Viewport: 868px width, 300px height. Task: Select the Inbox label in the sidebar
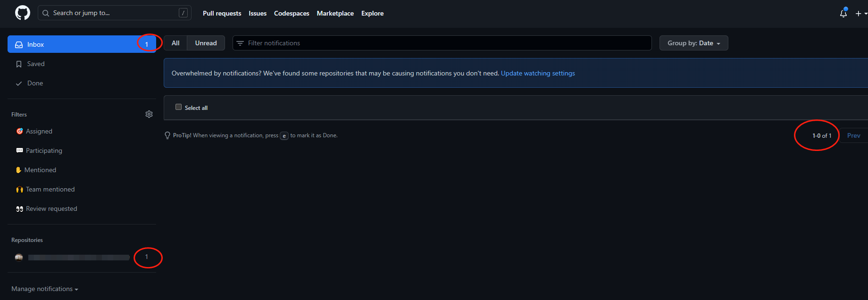35,44
